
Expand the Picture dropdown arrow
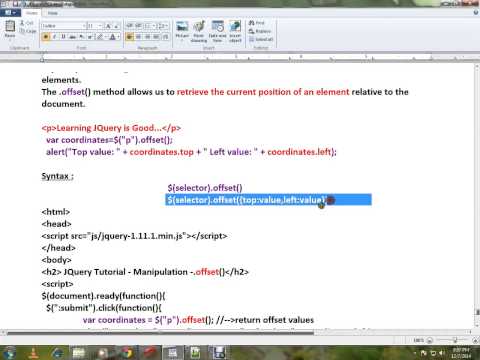[x=182, y=40]
